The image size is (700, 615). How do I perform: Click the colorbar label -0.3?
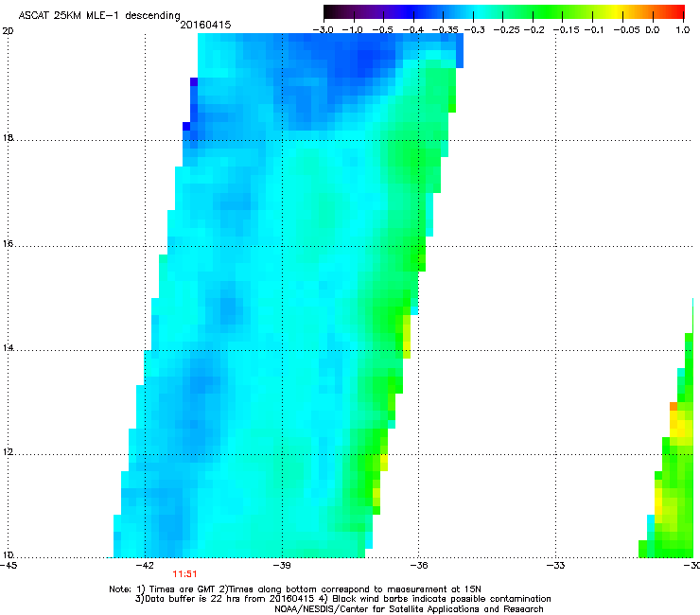pos(474,30)
